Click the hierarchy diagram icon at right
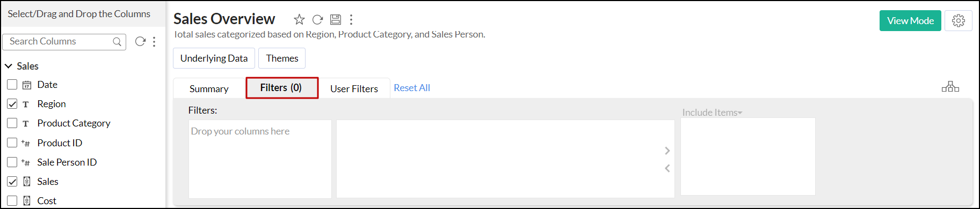980x209 pixels. (950, 87)
